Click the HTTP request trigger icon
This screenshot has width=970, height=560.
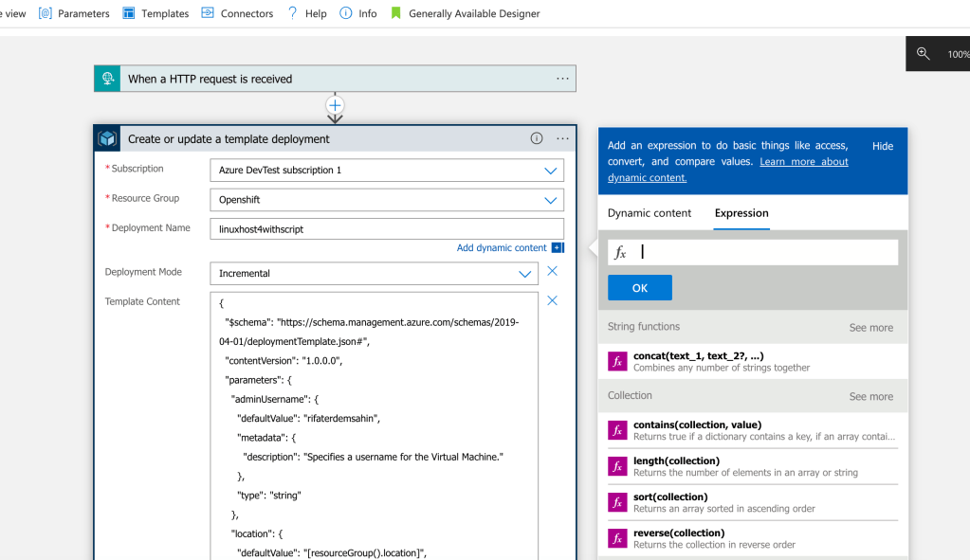pos(108,79)
